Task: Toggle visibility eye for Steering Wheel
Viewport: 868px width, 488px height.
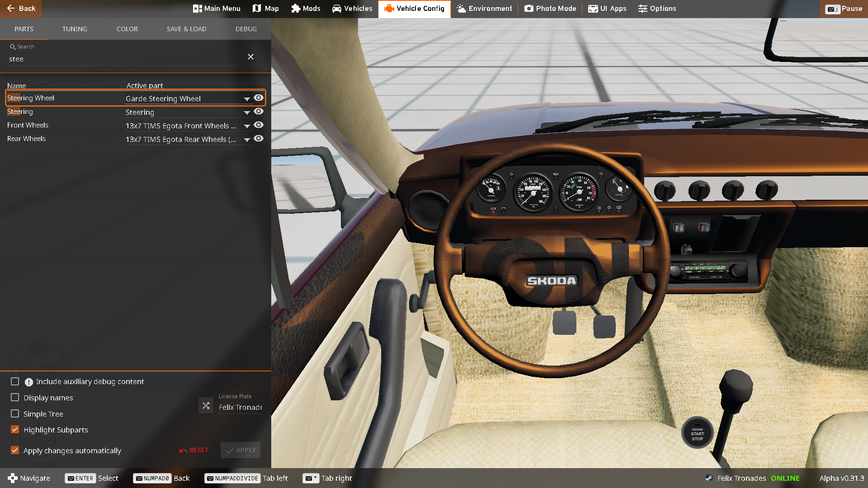Action: 259,98
